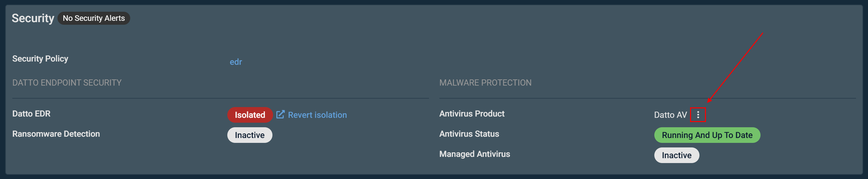This screenshot has height=179, width=868.
Task: Select the Antivirus Status label
Action: (469, 134)
